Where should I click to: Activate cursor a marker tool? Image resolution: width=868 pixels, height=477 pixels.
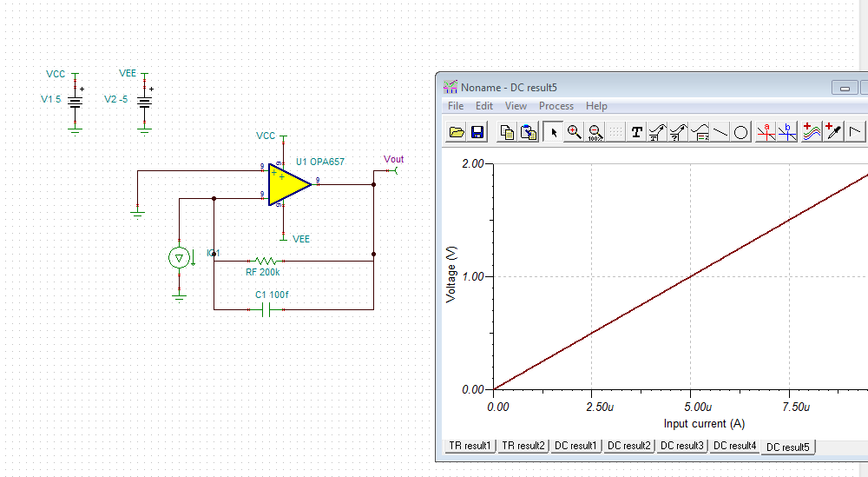(x=766, y=132)
